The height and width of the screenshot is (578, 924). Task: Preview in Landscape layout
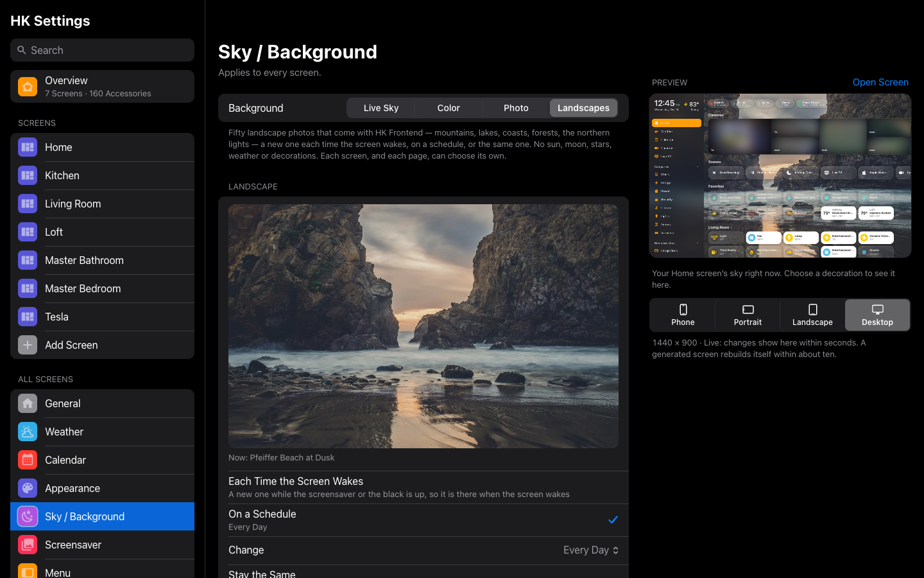point(812,315)
